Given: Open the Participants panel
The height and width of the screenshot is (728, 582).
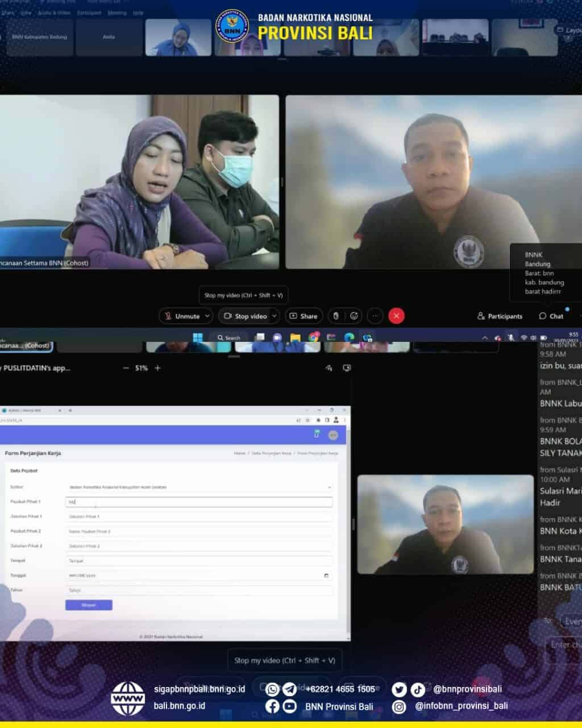Looking at the screenshot, I should tap(500, 316).
